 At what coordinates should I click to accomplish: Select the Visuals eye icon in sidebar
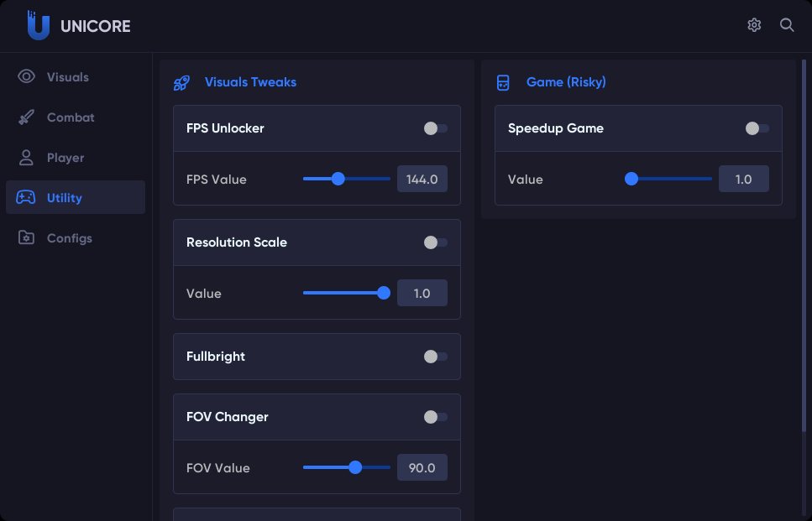26,76
